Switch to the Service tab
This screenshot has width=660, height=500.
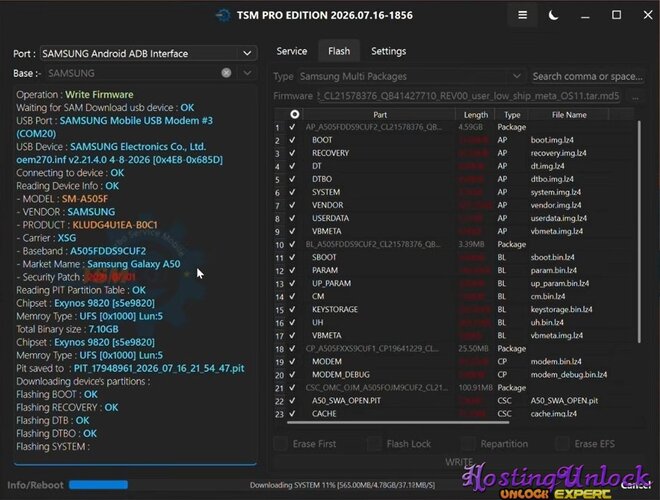pos(292,51)
